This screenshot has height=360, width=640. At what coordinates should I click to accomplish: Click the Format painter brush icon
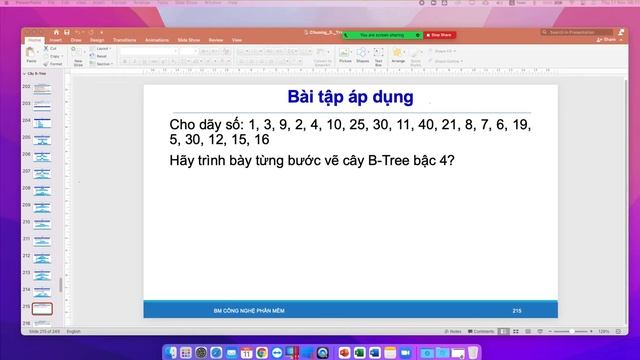point(46,64)
